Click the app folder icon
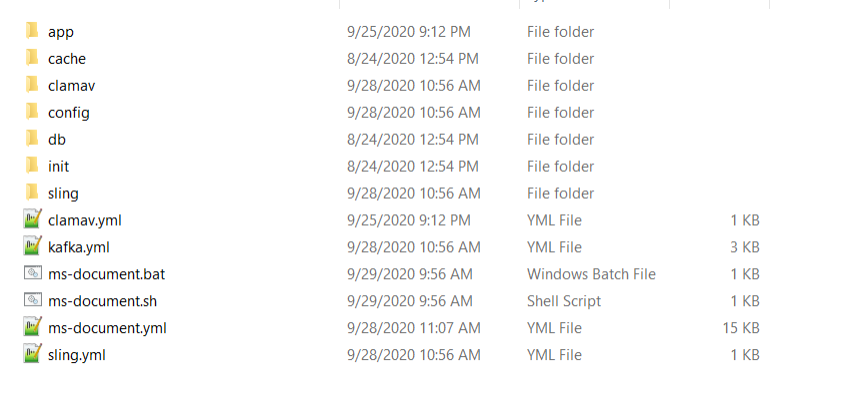This screenshot has width=858, height=400. coord(31,31)
